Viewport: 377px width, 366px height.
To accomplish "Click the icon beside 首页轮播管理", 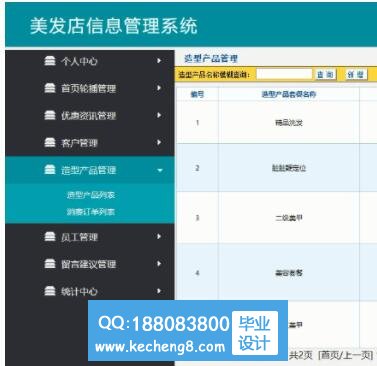I will tap(50, 88).
